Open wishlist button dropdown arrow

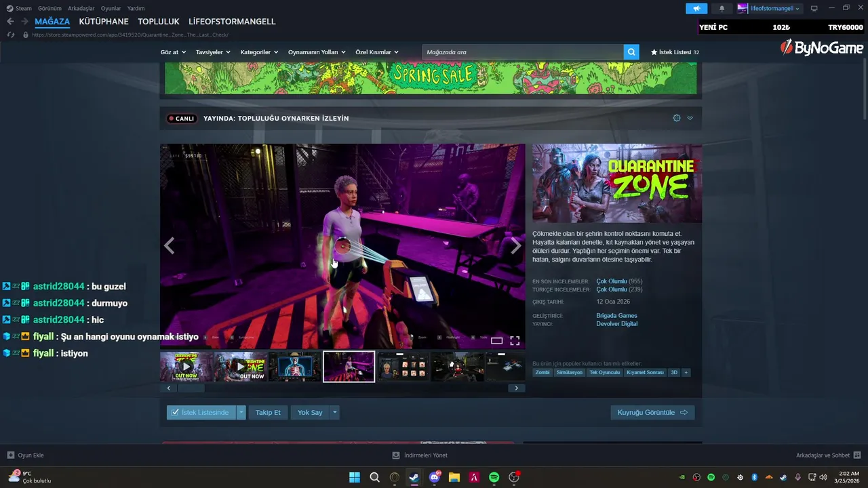[241, 412]
